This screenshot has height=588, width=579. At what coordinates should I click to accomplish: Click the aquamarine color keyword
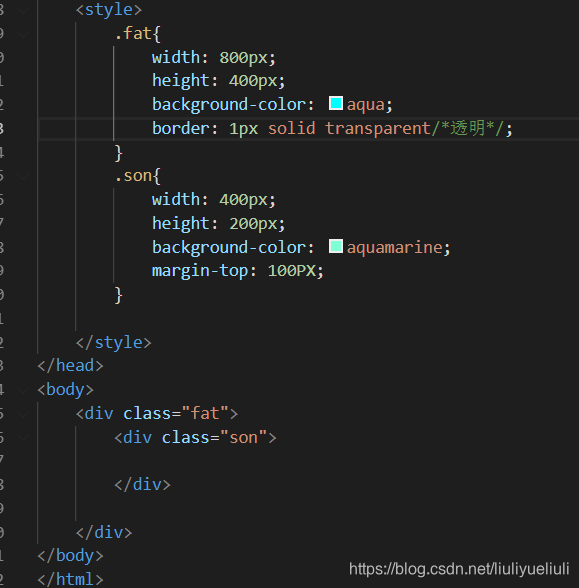click(395, 248)
